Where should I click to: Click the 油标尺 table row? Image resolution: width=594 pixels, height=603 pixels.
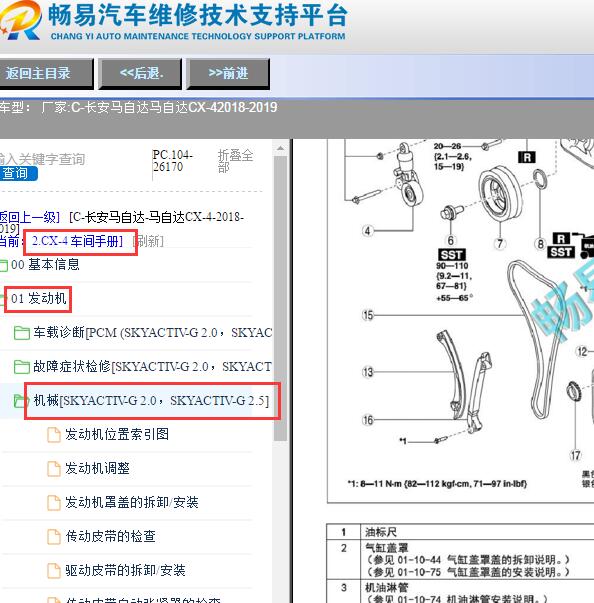pyautogui.click(x=460, y=532)
